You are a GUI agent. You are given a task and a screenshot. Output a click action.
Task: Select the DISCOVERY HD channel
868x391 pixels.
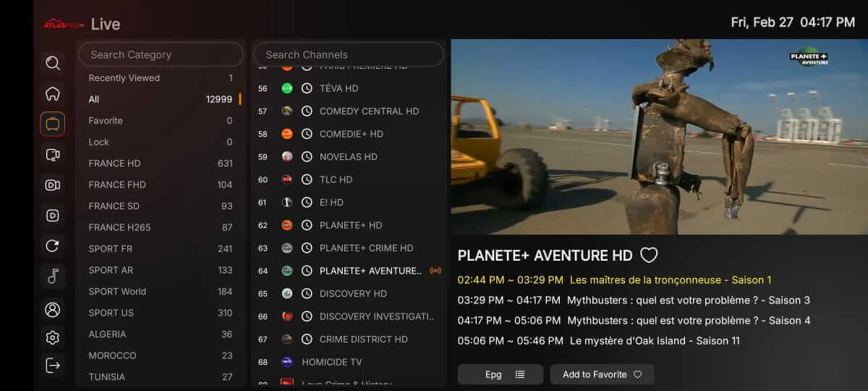[x=353, y=294]
